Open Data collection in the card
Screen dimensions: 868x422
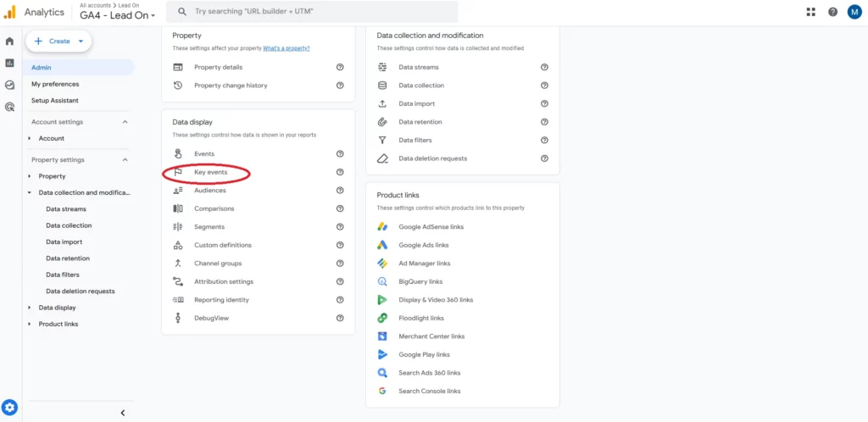[x=421, y=86]
